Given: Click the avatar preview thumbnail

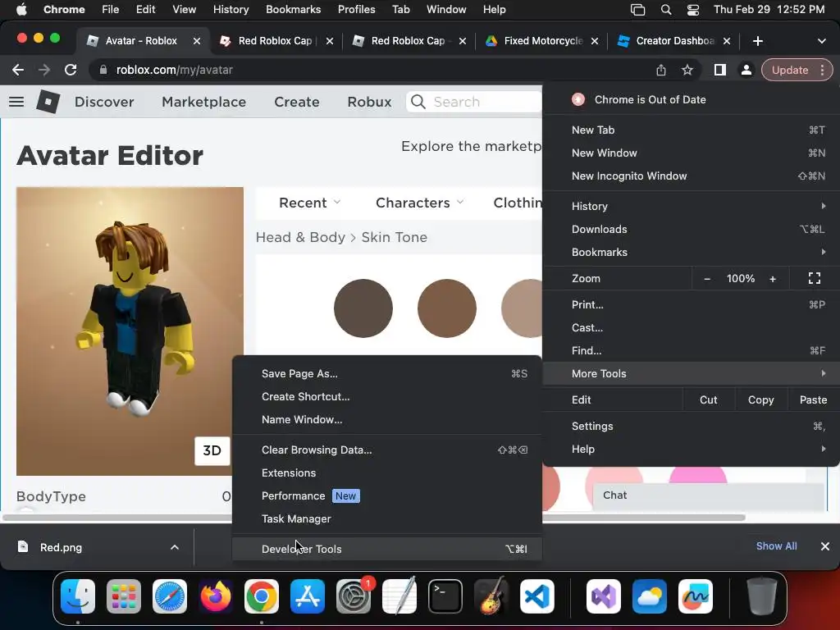Looking at the screenshot, I should [130, 331].
